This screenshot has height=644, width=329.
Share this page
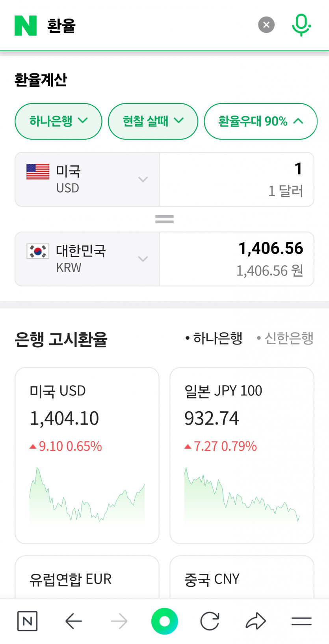(256, 622)
